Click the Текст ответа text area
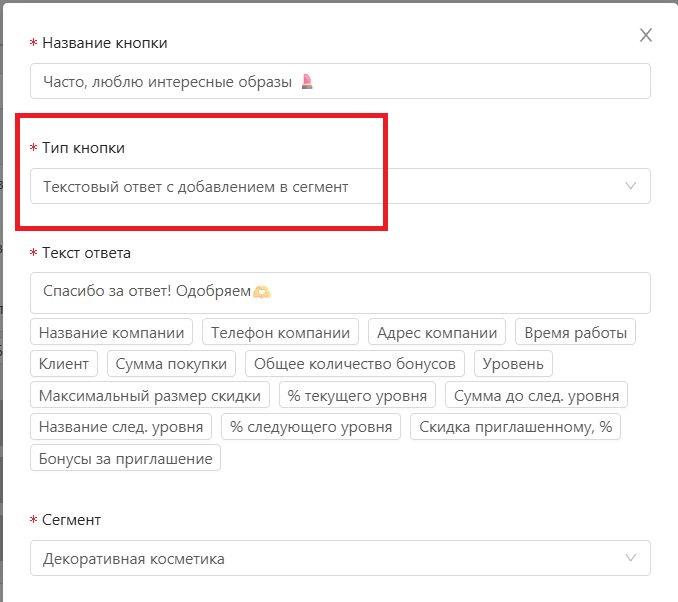 340,293
